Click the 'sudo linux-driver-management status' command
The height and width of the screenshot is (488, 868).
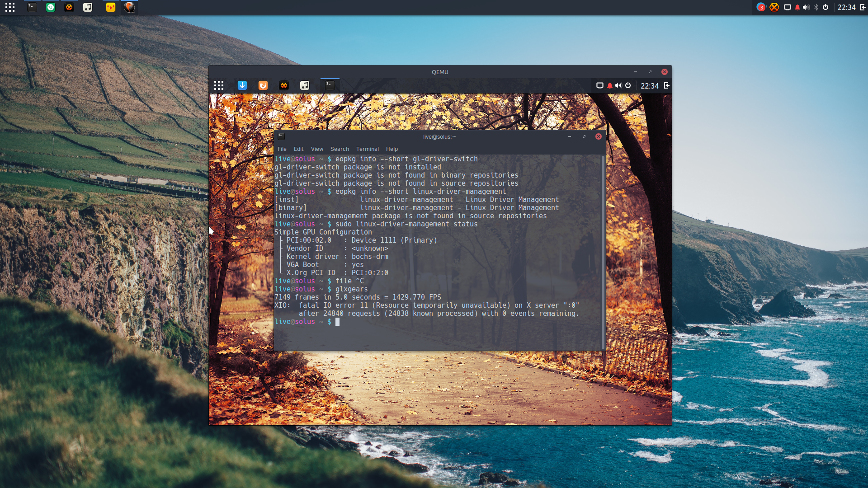tap(406, 224)
